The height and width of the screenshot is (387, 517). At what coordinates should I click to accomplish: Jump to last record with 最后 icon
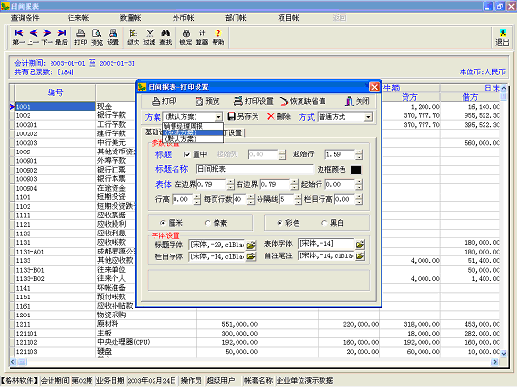click(61, 37)
